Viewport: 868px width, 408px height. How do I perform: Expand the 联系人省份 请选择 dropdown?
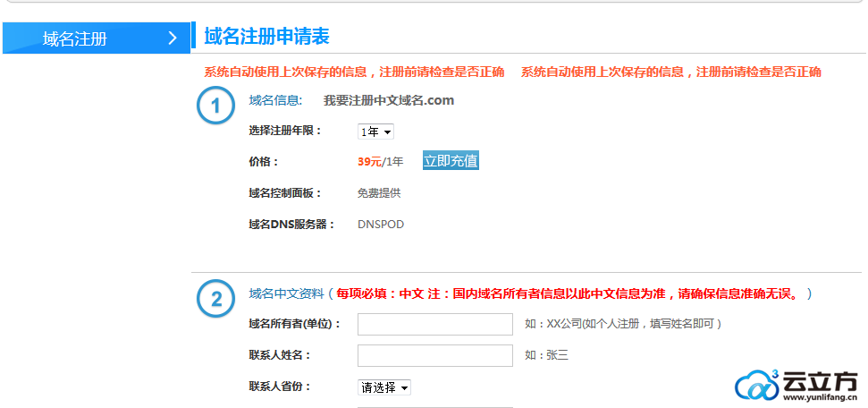384,387
